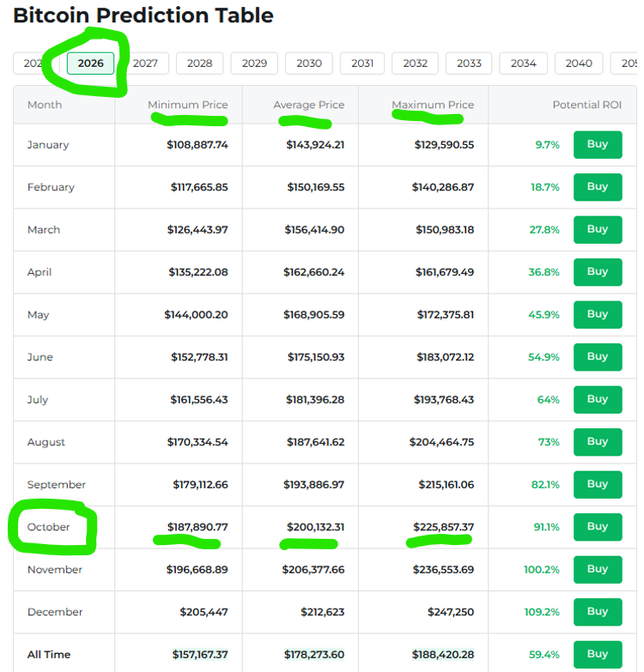Hit Buy in the July row

[x=597, y=399]
